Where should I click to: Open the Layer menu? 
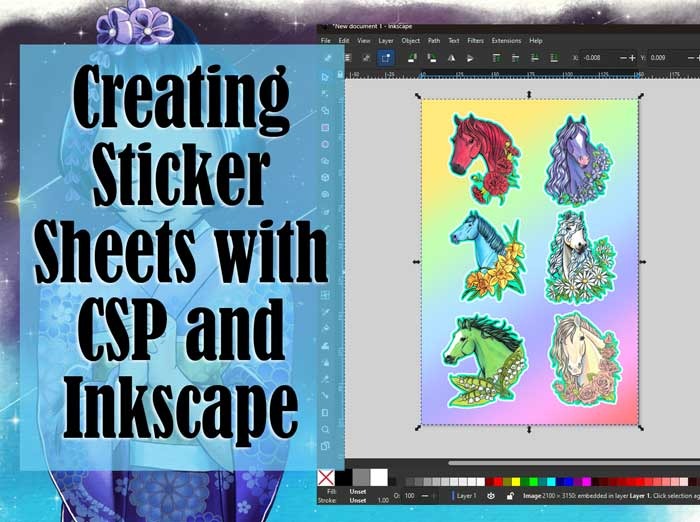pos(386,41)
